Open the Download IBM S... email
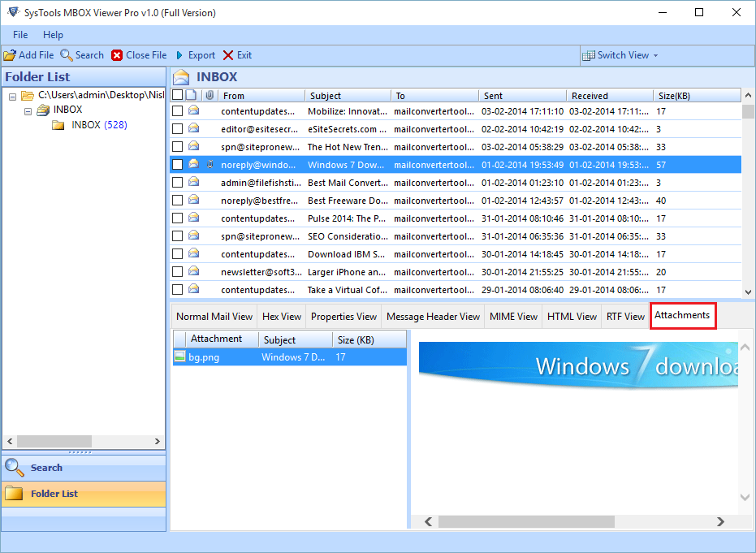The width and height of the screenshot is (756, 553). pos(456,253)
